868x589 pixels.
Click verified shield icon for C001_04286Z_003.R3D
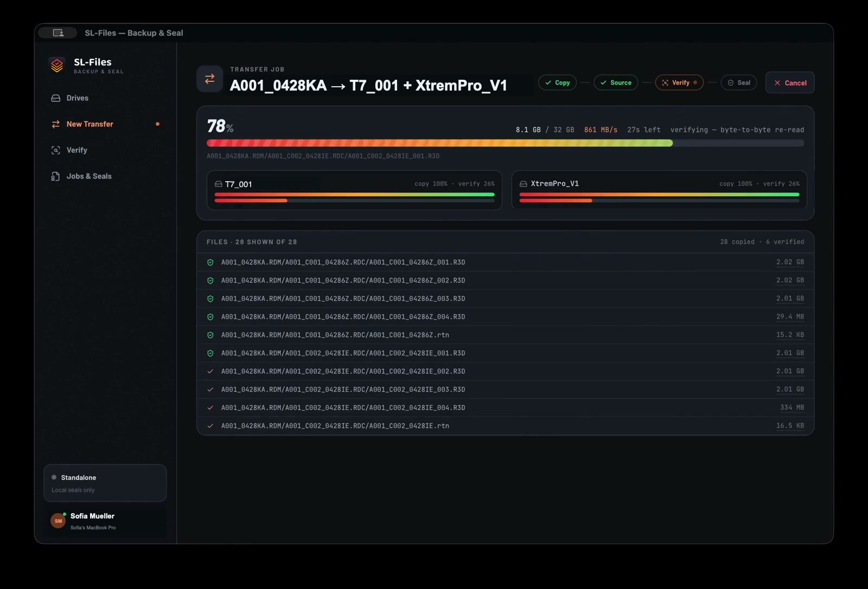pyautogui.click(x=210, y=299)
